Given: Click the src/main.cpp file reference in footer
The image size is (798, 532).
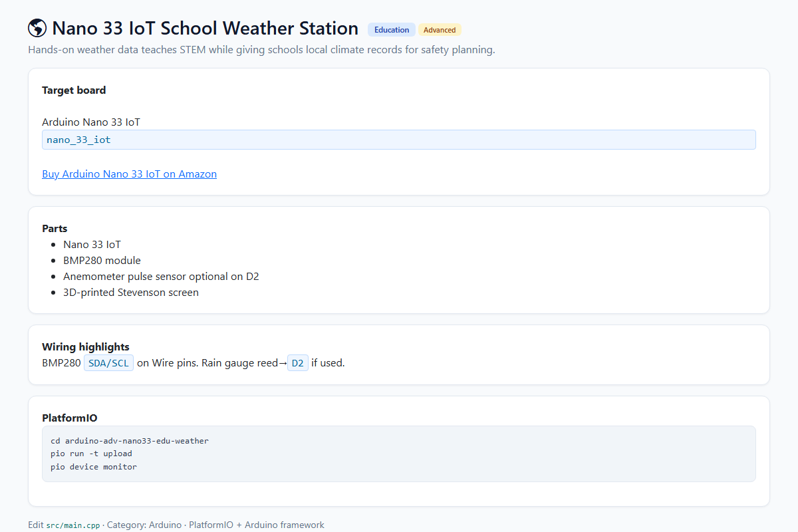Looking at the screenshot, I should coord(73,525).
